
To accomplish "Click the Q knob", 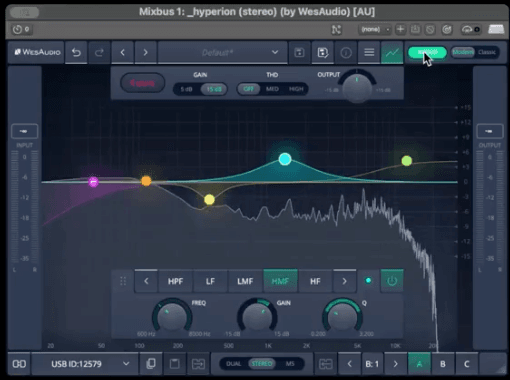I will 342,317.
